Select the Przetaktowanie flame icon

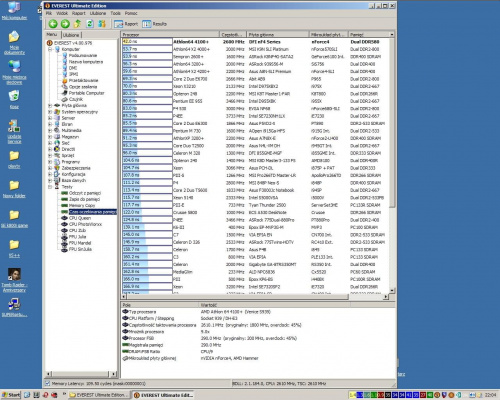(65, 80)
